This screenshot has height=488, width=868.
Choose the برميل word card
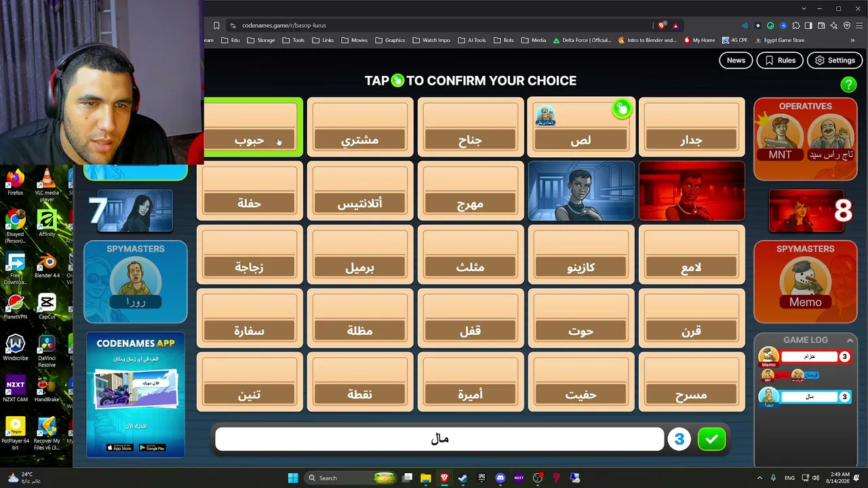coord(360,255)
